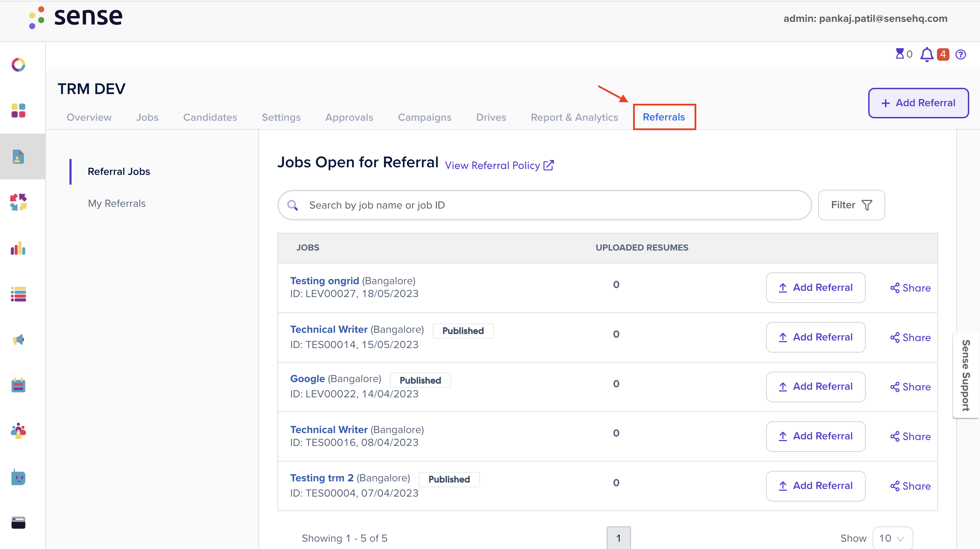980x549 pixels.
Task: Share the Google job
Action: click(x=911, y=387)
